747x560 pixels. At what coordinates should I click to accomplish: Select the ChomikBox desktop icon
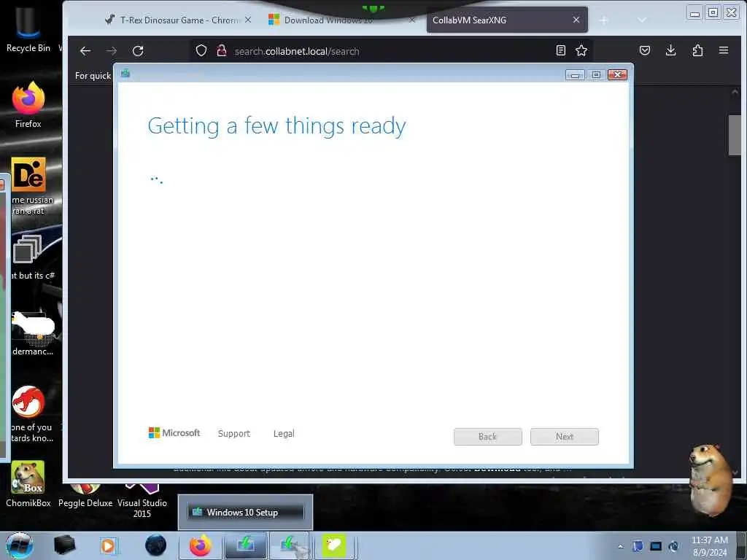[x=28, y=483]
